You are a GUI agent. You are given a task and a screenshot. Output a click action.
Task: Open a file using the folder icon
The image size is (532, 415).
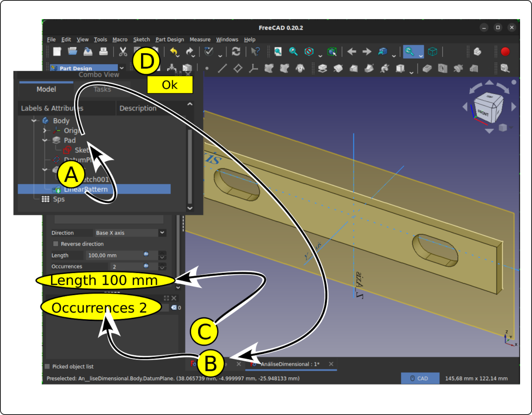(x=72, y=51)
